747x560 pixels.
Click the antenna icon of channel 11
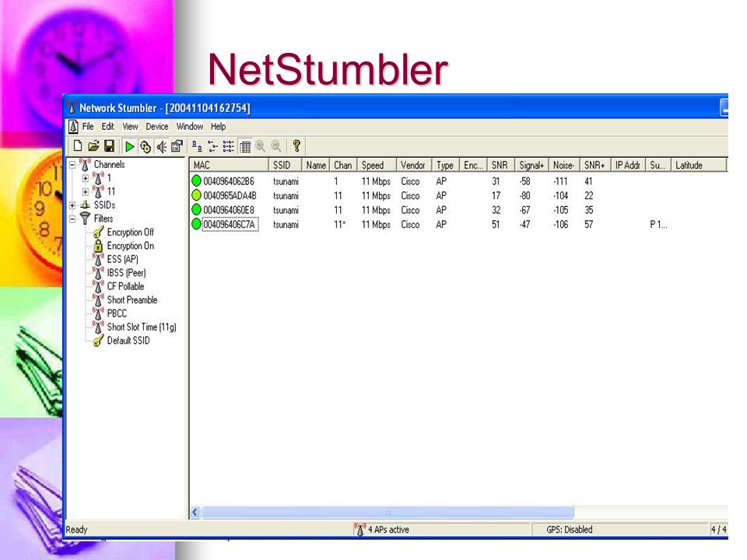(x=98, y=191)
